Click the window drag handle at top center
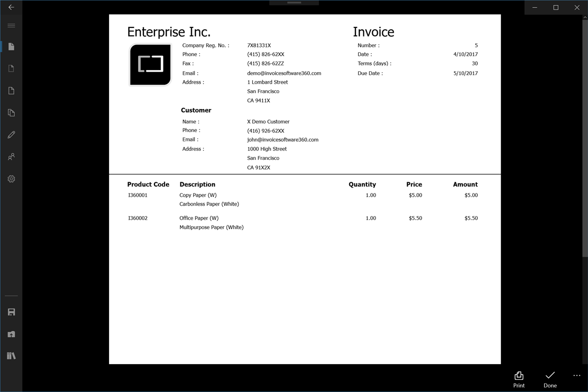This screenshot has width=588, height=392. coord(294,2)
